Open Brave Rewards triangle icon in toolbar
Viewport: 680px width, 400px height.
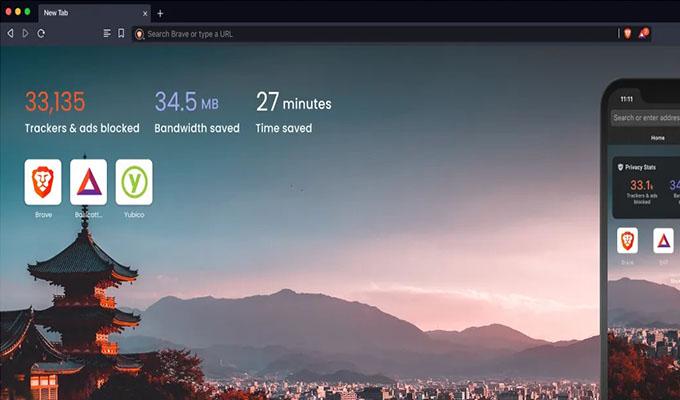(x=644, y=33)
